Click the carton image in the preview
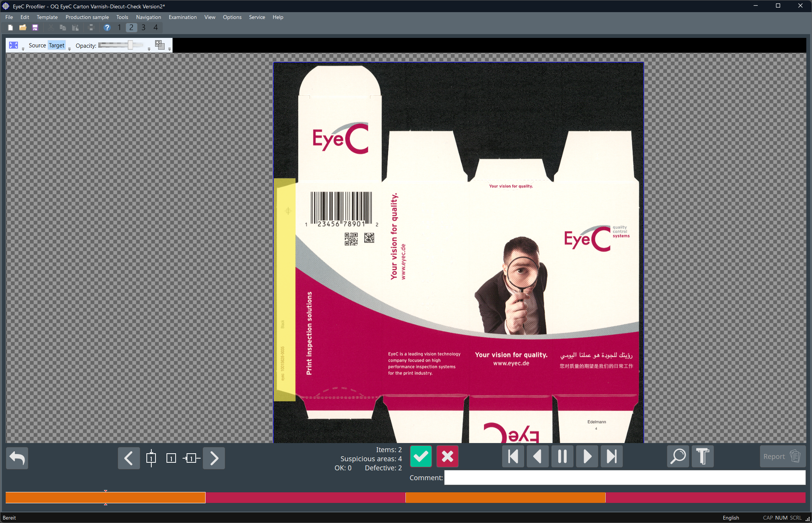 tap(458, 252)
